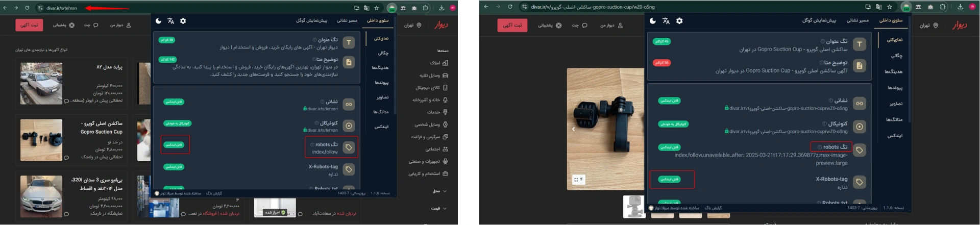This screenshot has height=225, width=980.
Task: Open ایندکس section in left window sidebar
Action: (x=382, y=127)
